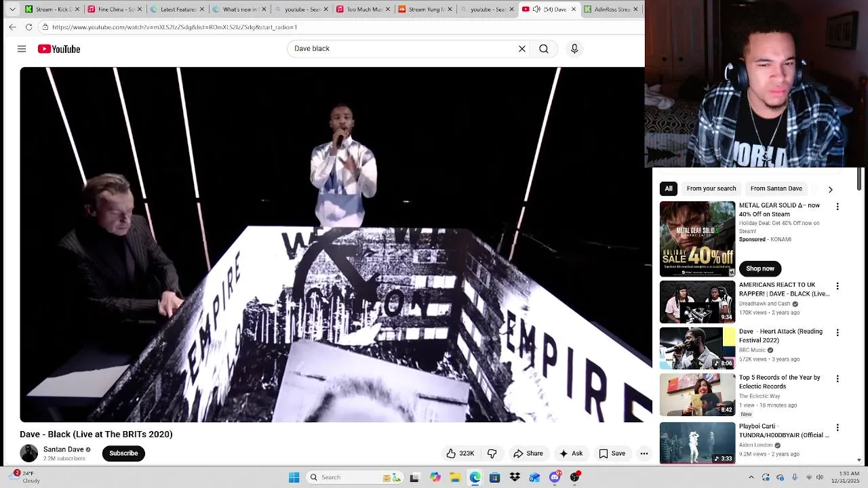Viewport: 868px width, 488px height.
Task: Switch to 'Stream - Kick' tab
Action: pos(52,9)
